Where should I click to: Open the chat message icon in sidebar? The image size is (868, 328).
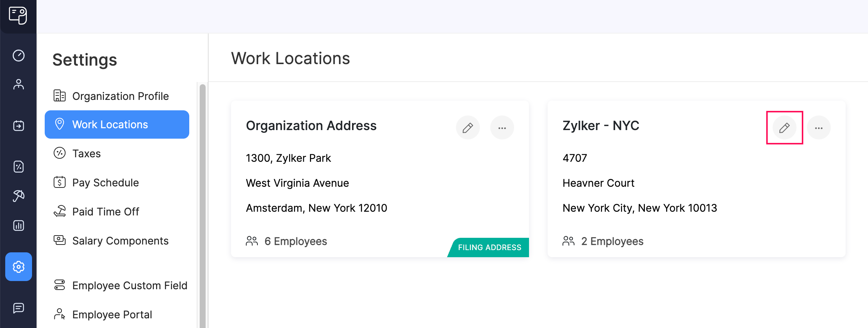19,308
